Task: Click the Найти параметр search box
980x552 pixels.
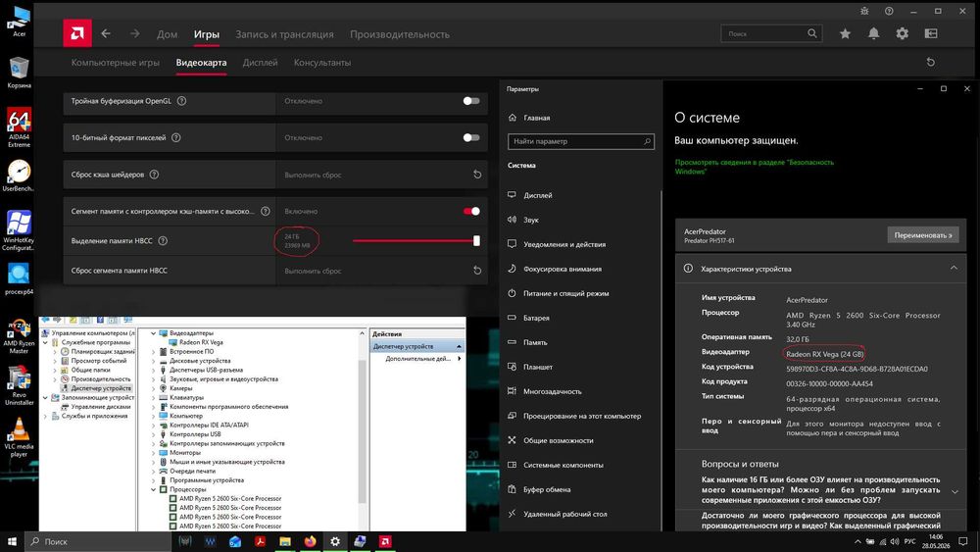Action: (x=580, y=142)
